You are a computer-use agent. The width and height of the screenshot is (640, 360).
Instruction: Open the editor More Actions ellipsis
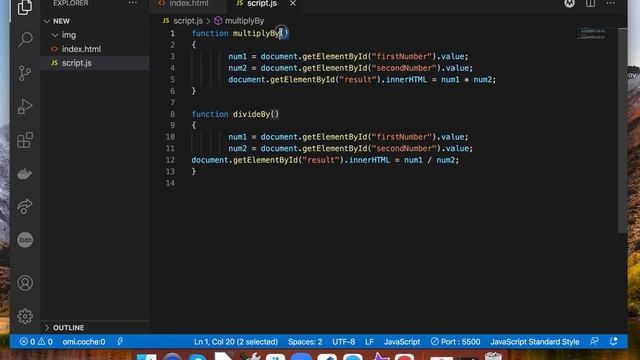coord(611,3)
